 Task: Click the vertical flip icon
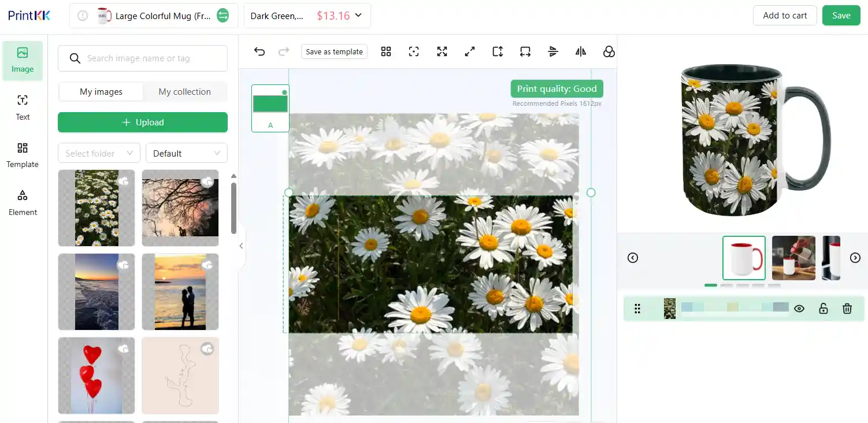click(x=553, y=51)
